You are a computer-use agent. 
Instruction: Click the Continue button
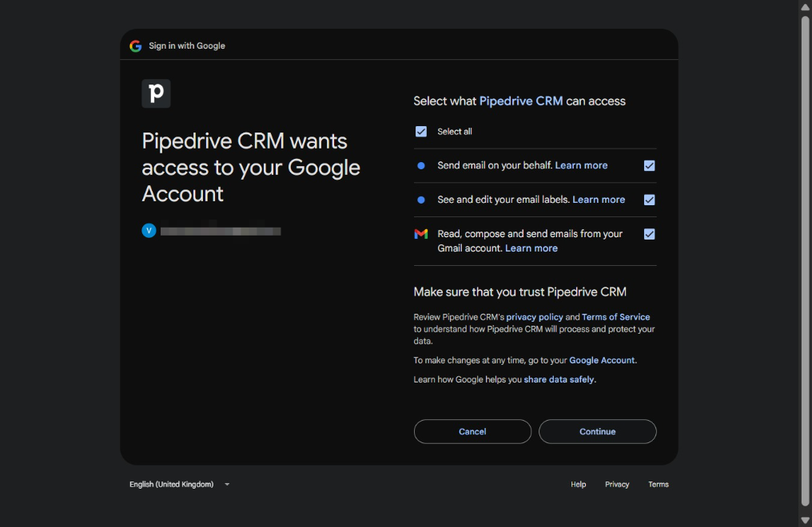click(x=597, y=431)
